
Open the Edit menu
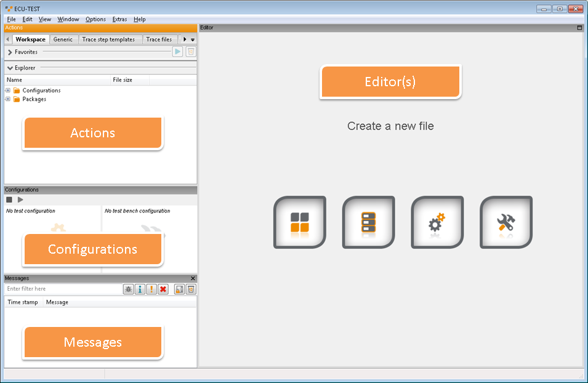coord(27,19)
